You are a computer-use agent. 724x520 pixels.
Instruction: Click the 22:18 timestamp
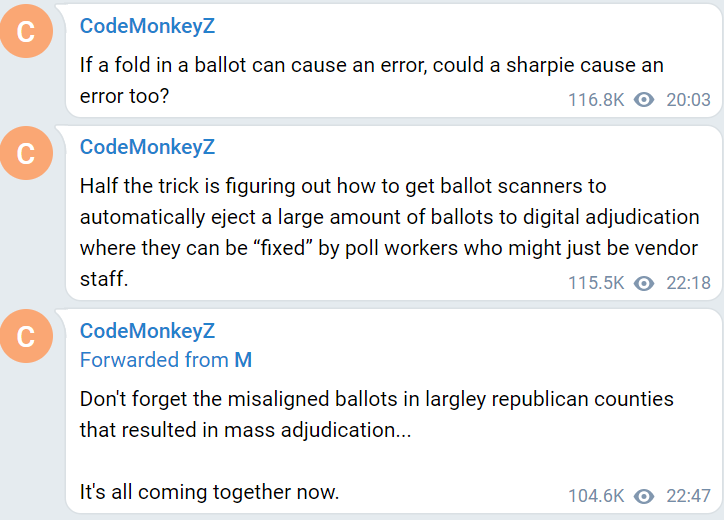[x=688, y=283]
